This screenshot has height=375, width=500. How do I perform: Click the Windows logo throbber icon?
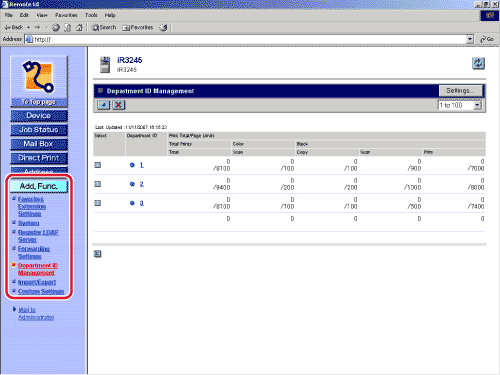pyautogui.click(x=489, y=16)
